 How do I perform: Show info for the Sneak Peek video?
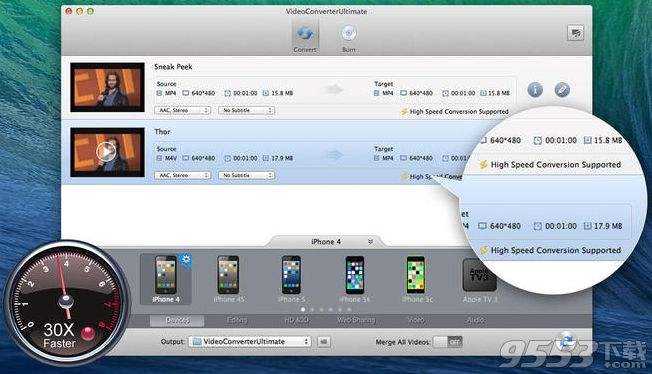pos(535,89)
